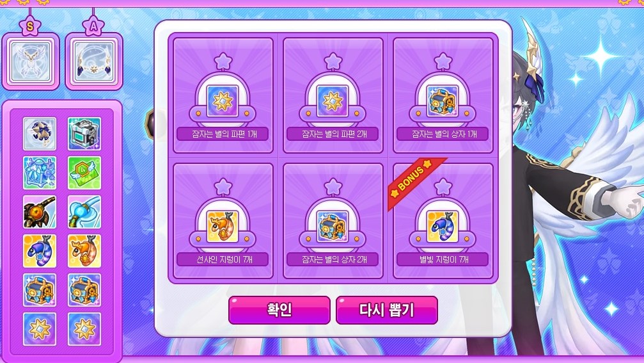The height and width of the screenshot is (363, 644).
Task: Click the 잠자는 별의 파편 1개 card
Action: [x=223, y=95]
